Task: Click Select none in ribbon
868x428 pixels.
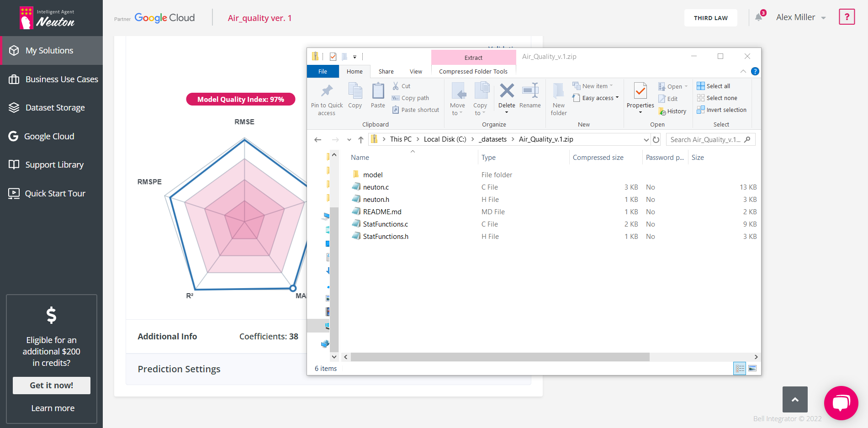Action: pos(717,98)
